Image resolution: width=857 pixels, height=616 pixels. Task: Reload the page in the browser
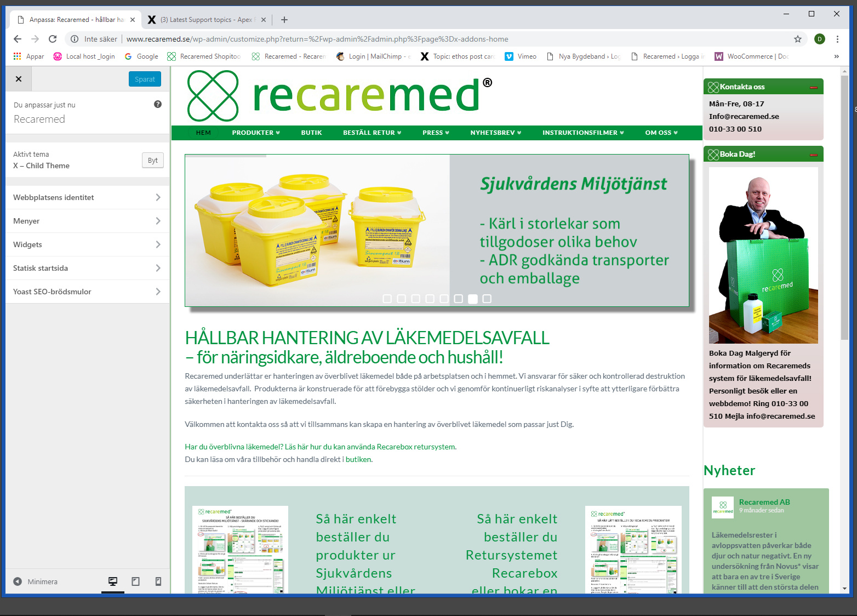pyautogui.click(x=53, y=39)
